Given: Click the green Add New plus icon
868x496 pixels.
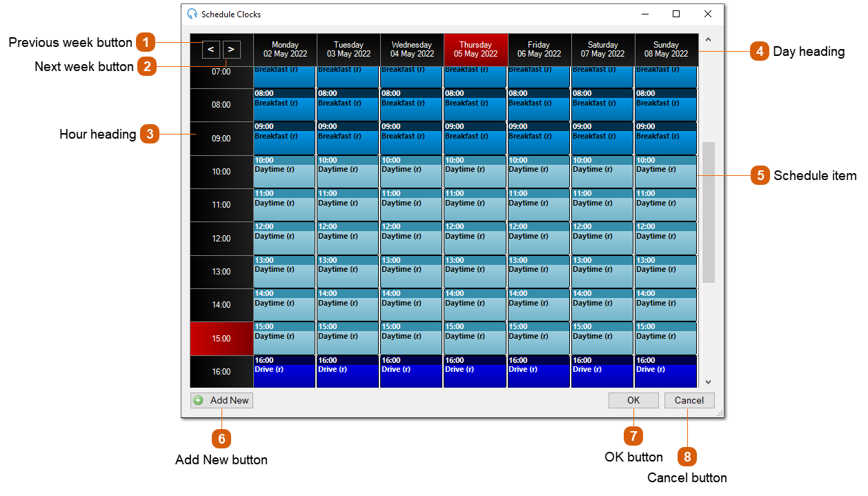Looking at the screenshot, I should (x=199, y=400).
